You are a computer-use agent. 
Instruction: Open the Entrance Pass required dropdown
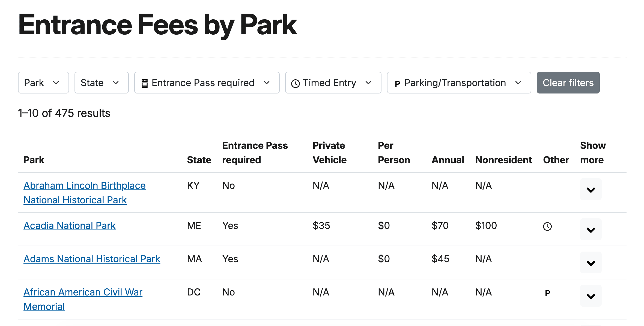point(207,83)
